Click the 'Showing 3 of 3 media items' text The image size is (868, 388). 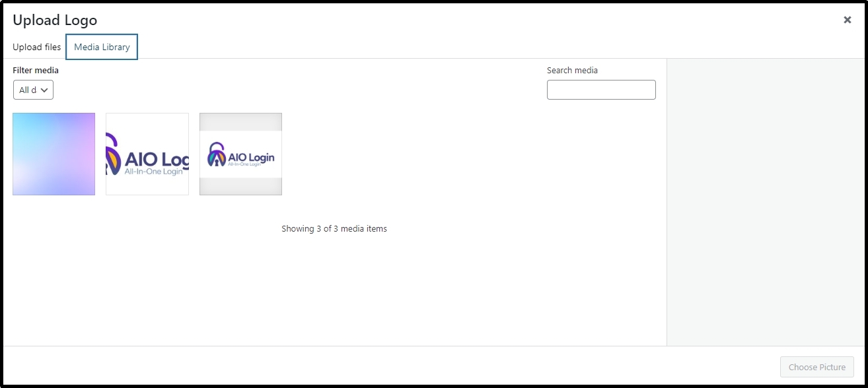point(334,228)
